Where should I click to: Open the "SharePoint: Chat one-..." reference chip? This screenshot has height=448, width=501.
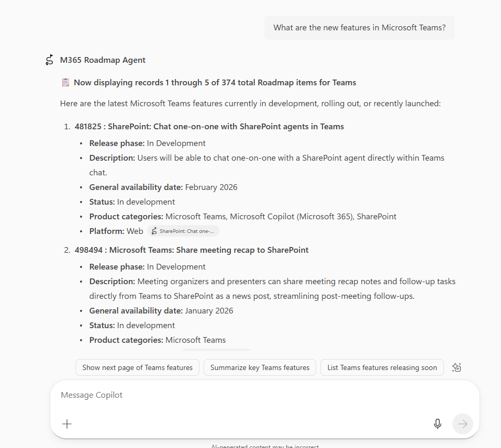(183, 230)
